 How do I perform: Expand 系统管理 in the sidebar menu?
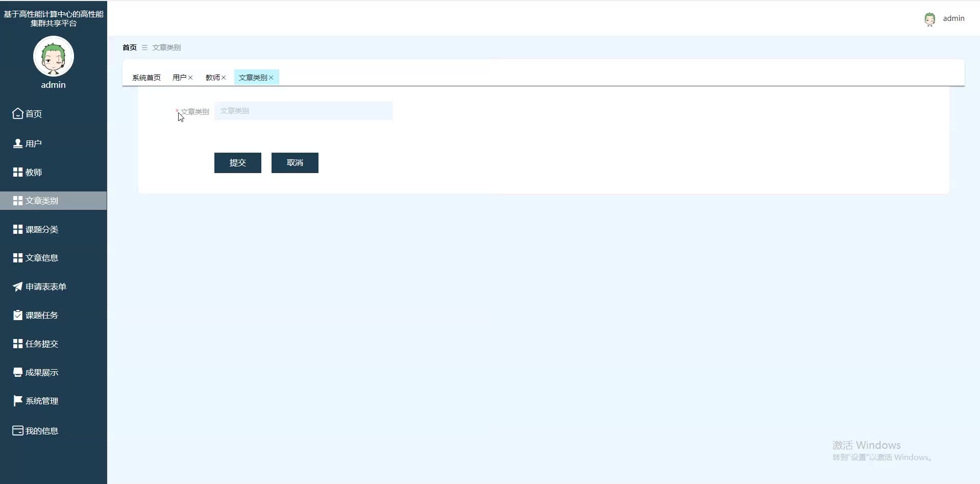54,401
